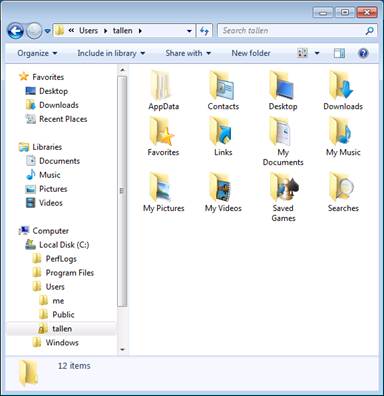This screenshot has width=384, height=396.
Task: Click the folder icon in address bar
Action: 59,31
